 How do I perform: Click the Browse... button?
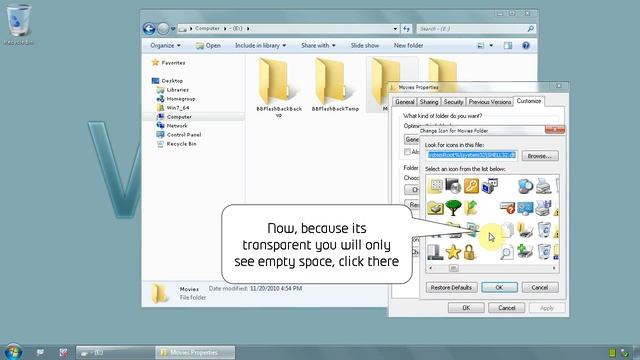(x=540, y=156)
